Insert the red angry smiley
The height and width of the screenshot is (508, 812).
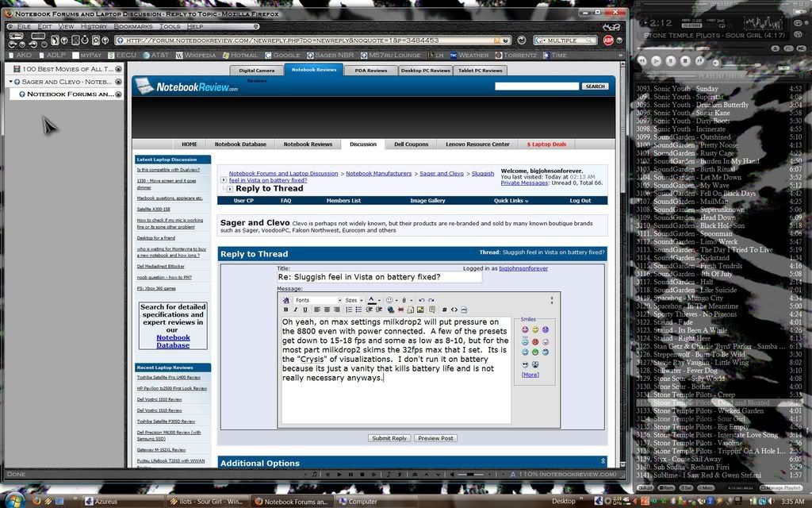(x=535, y=341)
